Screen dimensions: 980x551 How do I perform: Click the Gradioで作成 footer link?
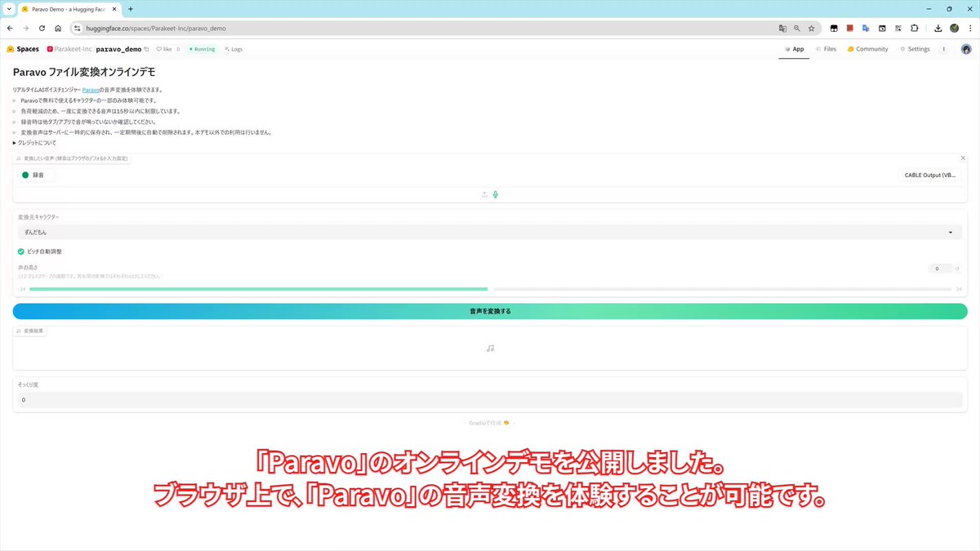pos(490,423)
